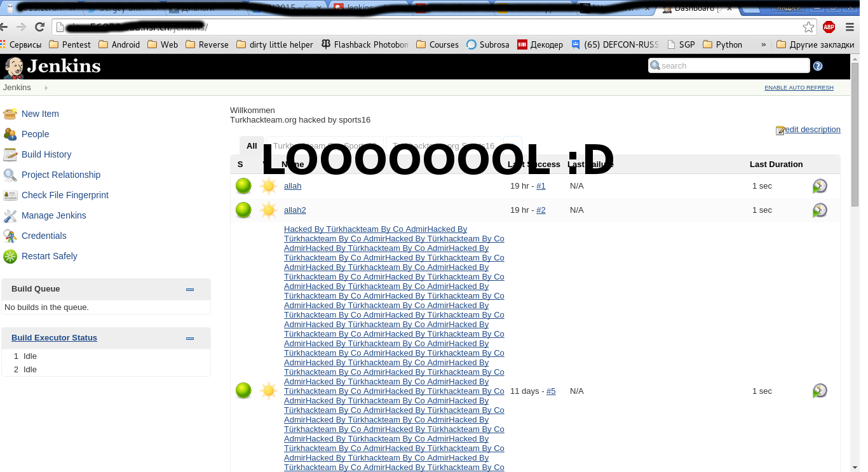
Task: Open the Android bookmarks folder
Action: [x=119, y=44]
